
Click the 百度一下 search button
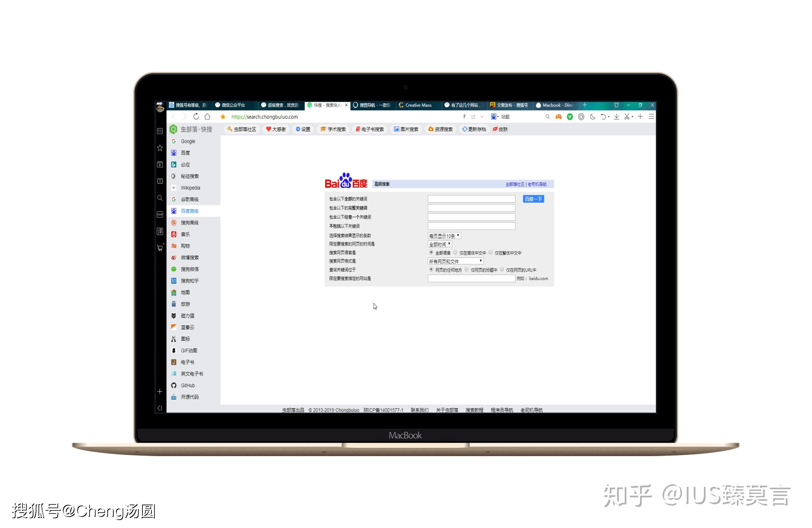(533, 199)
